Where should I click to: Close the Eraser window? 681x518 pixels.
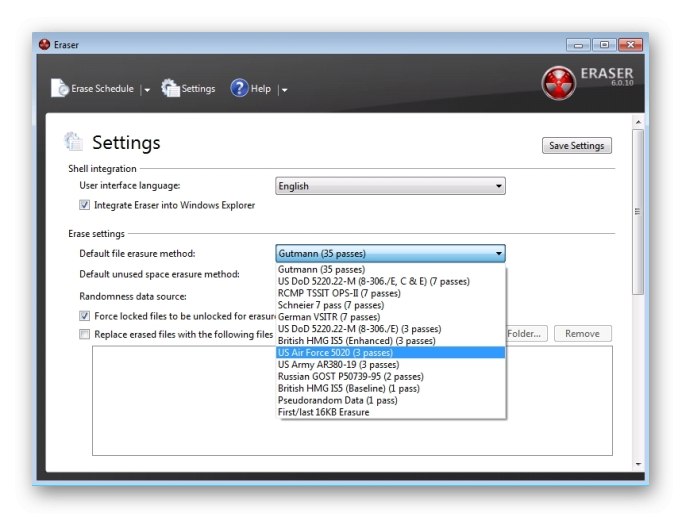click(630, 45)
